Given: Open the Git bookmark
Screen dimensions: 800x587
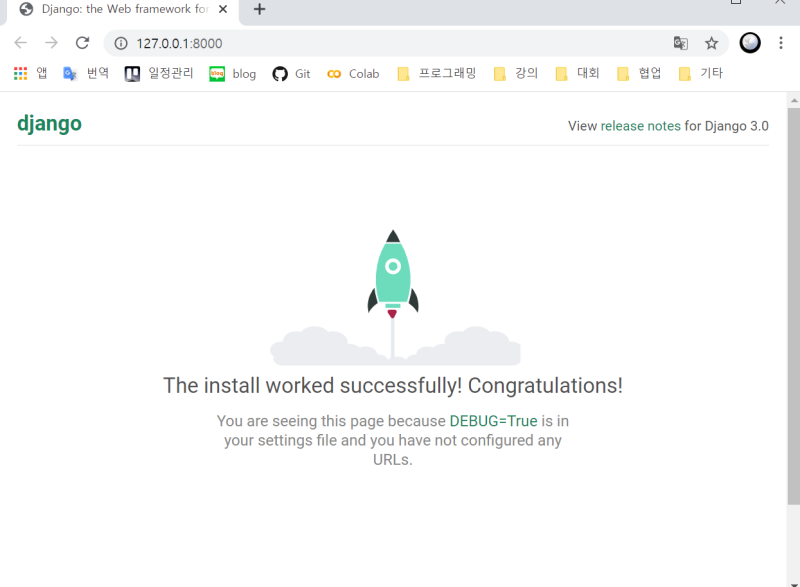Looking at the screenshot, I should [291, 73].
